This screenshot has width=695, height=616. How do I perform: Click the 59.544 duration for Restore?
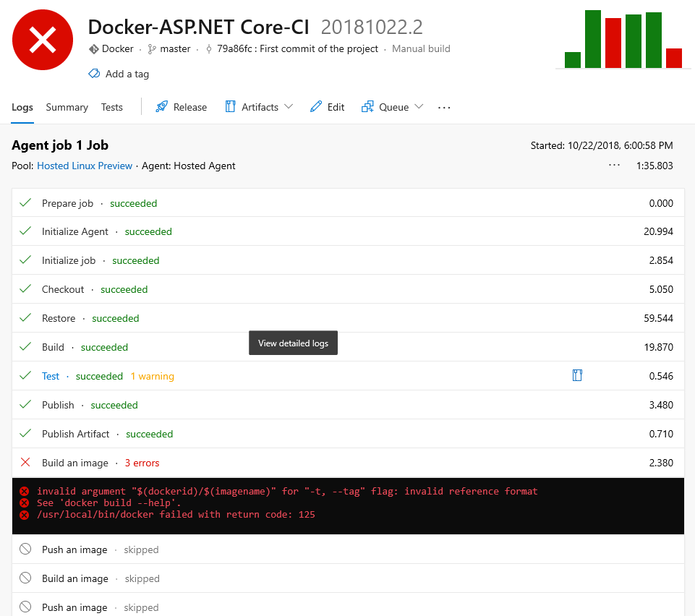658,318
